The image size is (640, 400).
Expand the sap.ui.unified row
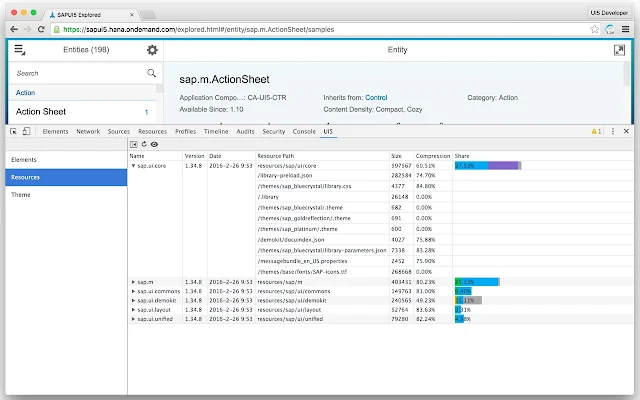[x=133, y=319]
